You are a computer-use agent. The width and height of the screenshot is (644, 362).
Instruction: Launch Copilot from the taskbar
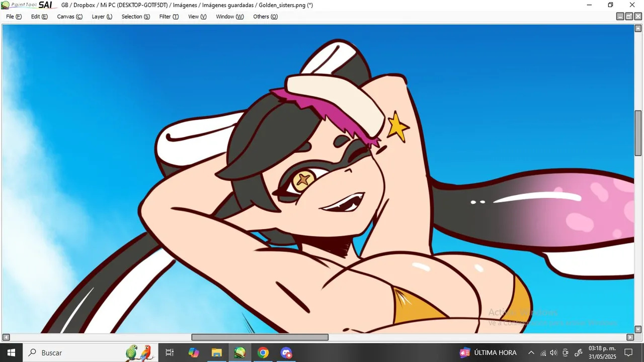tap(194, 352)
